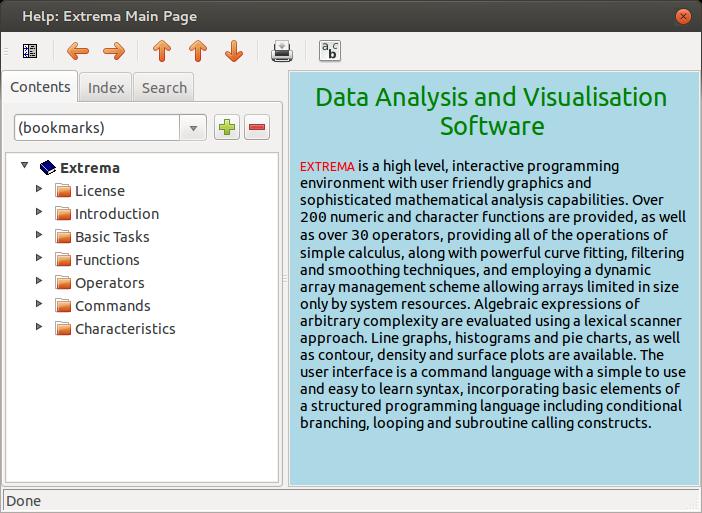
Task: Switch to the Search tab
Action: point(164,87)
